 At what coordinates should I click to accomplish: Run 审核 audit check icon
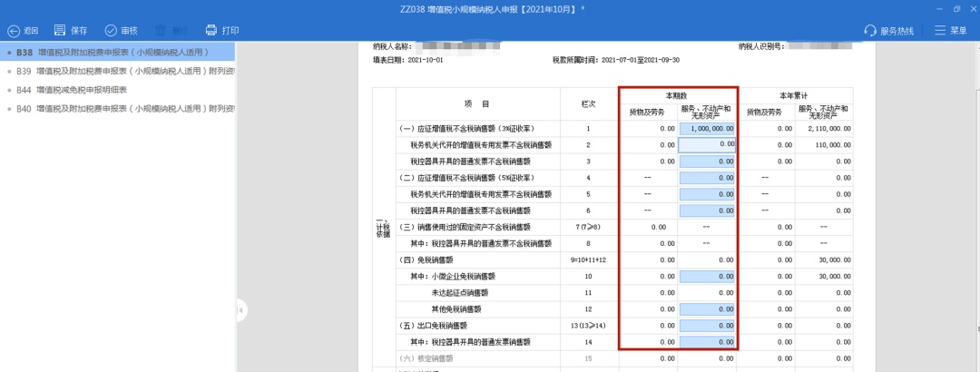[111, 30]
